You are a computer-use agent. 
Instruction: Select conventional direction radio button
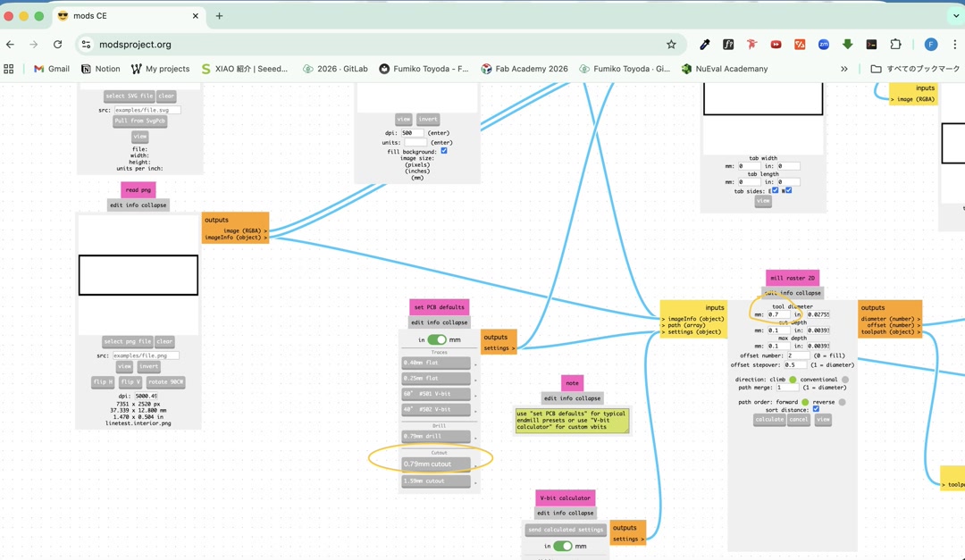tap(845, 380)
